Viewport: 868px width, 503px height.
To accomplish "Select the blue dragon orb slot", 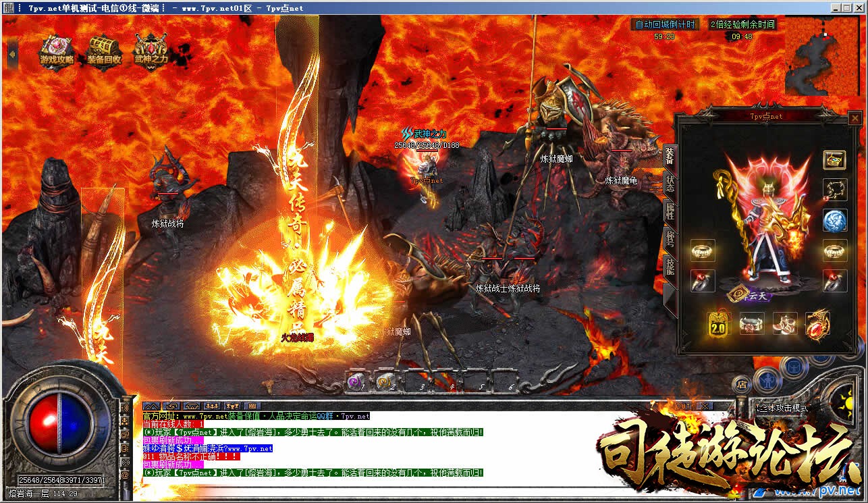I will tap(835, 220).
